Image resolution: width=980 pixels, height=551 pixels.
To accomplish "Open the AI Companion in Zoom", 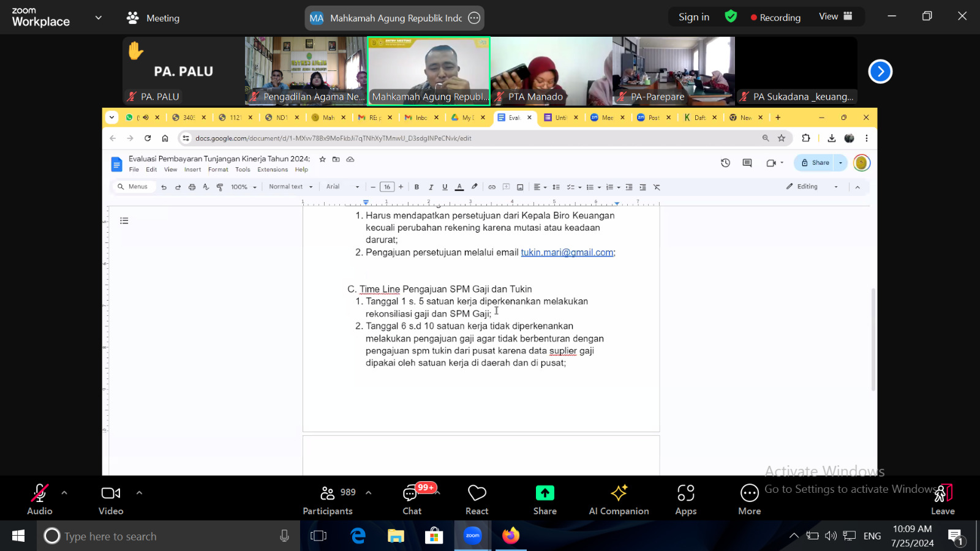I will click(619, 500).
